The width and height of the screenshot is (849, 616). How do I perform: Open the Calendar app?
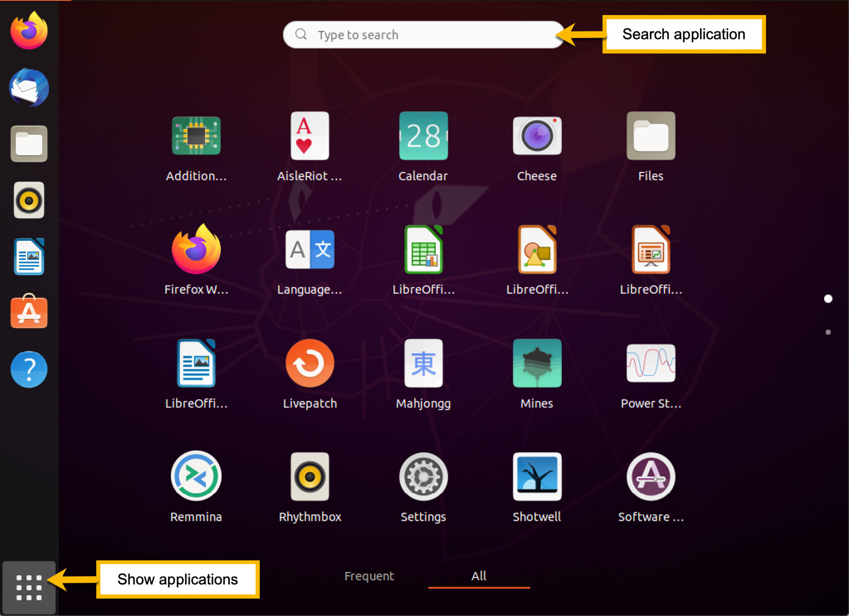tap(423, 136)
